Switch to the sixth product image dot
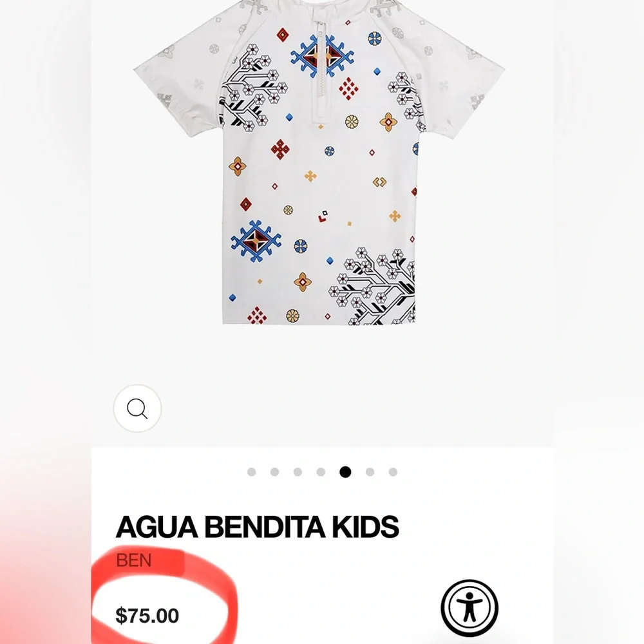Image resolution: width=644 pixels, height=644 pixels. pyautogui.click(x=369, y=472)
